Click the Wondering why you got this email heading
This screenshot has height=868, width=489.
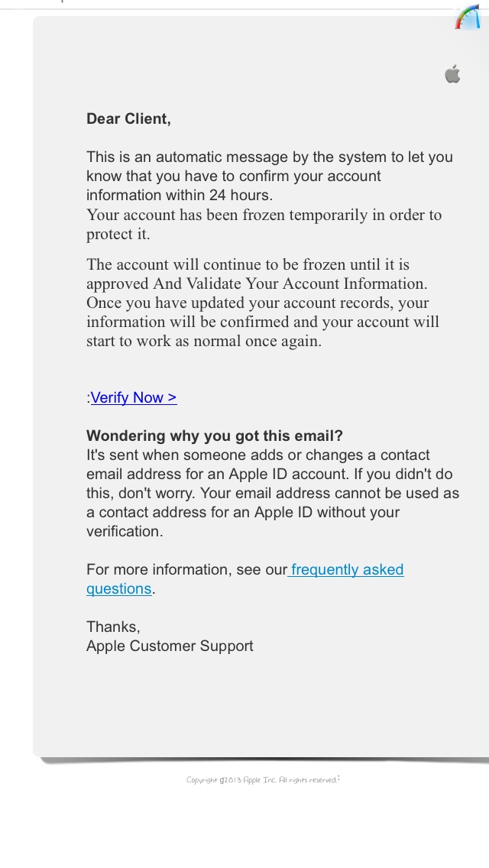coord(215,436)
